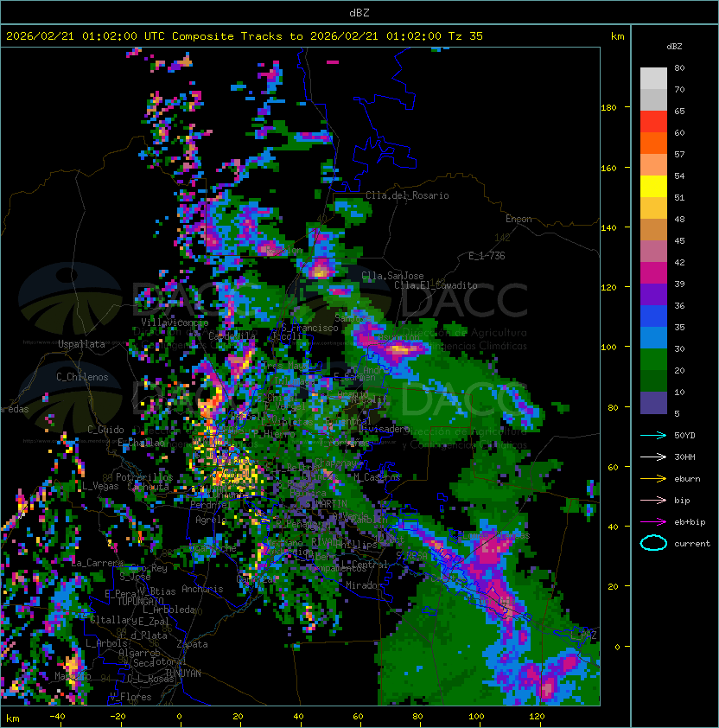Pick the yellow 51–54 dBZ swatch
This screenshot has height=728, width=719.
(653, 187)
